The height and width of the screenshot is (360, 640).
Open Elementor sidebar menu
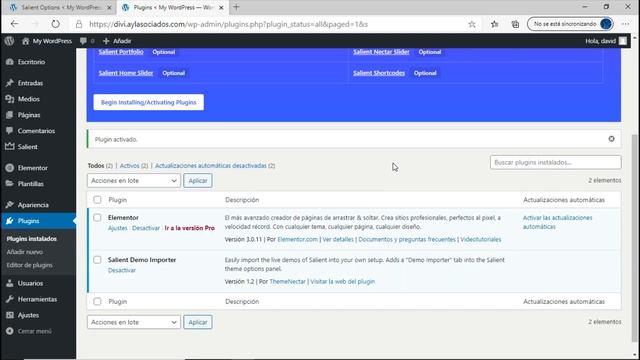point(32,168)
